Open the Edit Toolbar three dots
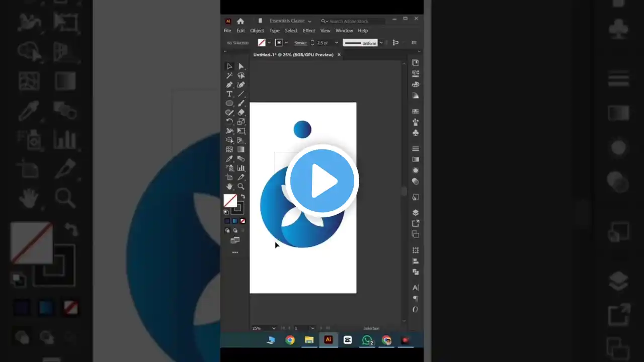The height and width of the screenshot is (362, 644). (x=235, y=252)
